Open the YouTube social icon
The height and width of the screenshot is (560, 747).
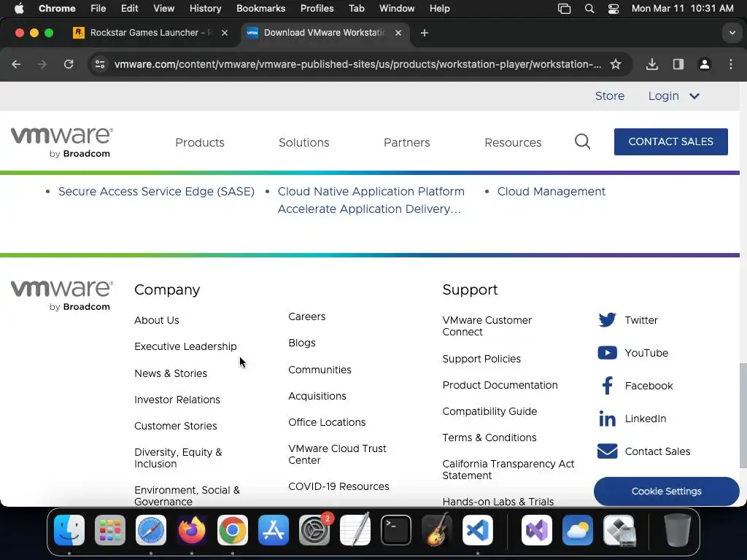607,353
